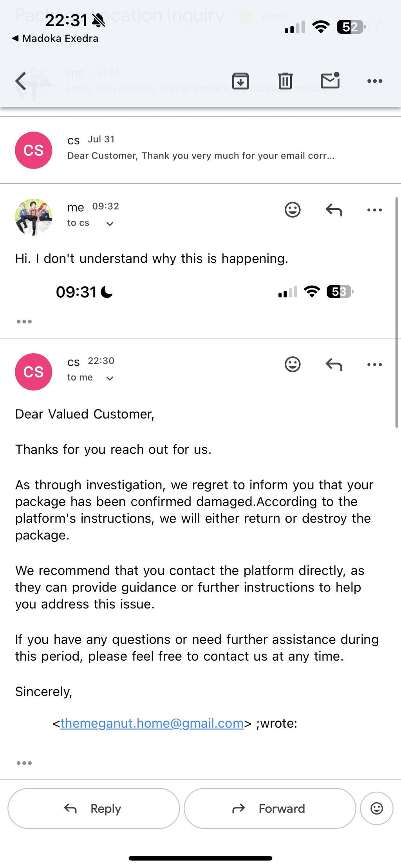Viewport: 401px width, 868px height.
Task: Open more options for the cs 22:30 message
Action: pyautogui.click(x=375, y=365)
